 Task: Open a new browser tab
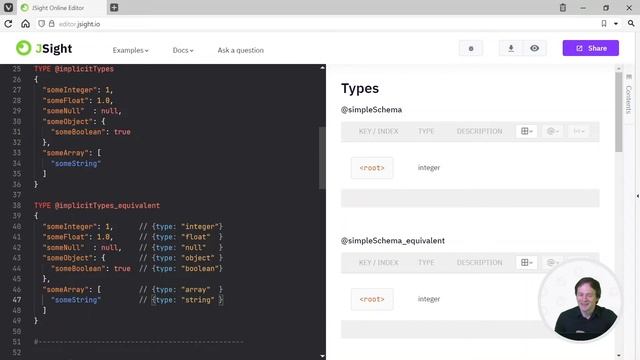coord(114,7)
